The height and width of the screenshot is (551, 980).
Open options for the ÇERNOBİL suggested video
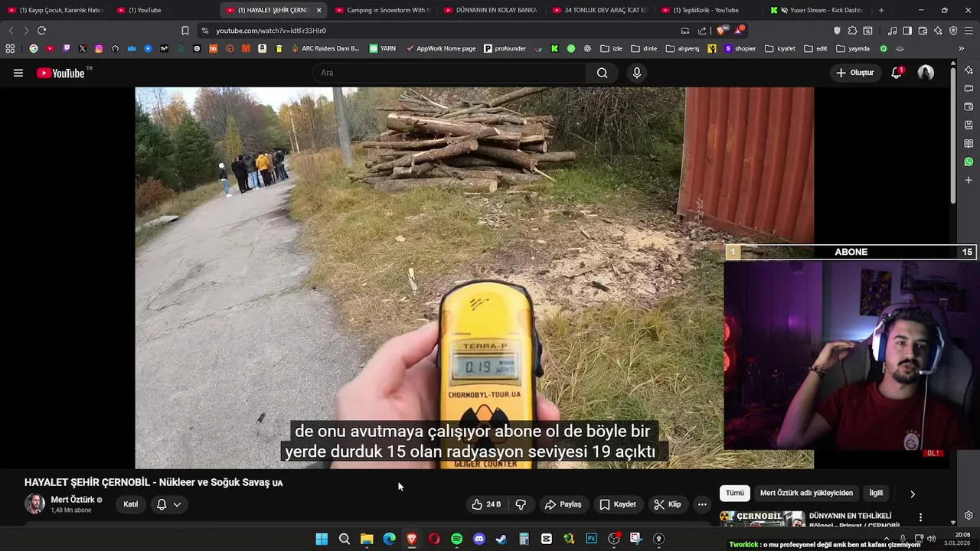tap(920, 517)
